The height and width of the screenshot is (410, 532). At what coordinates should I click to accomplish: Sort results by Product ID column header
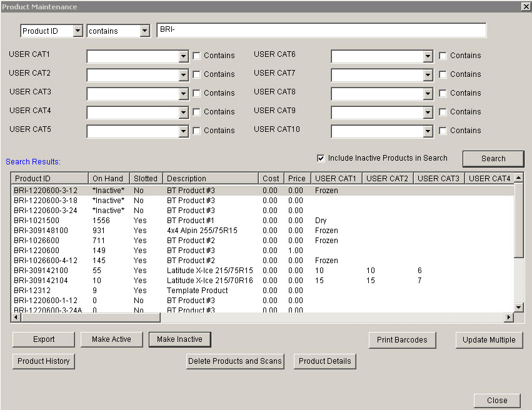coord(50,178)
